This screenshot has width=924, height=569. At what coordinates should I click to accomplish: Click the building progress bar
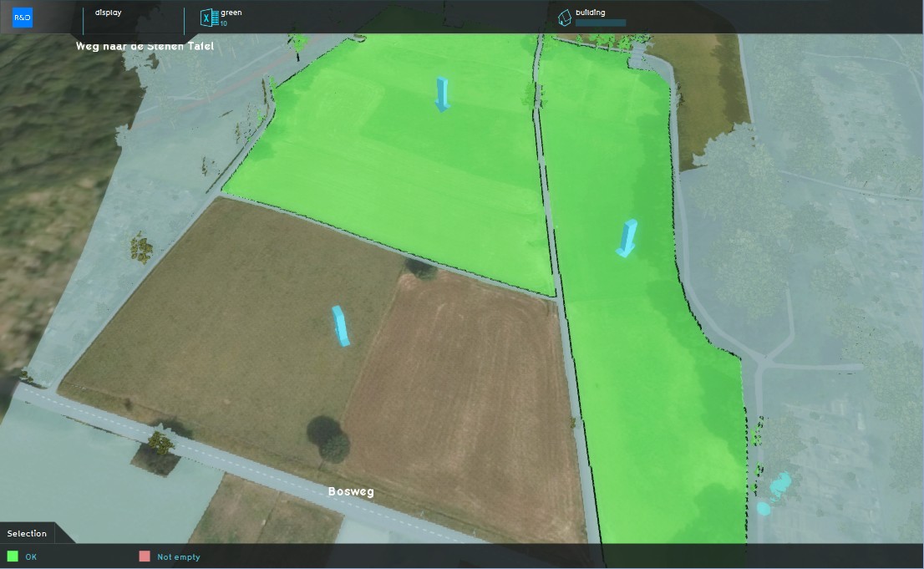(600, 23)
